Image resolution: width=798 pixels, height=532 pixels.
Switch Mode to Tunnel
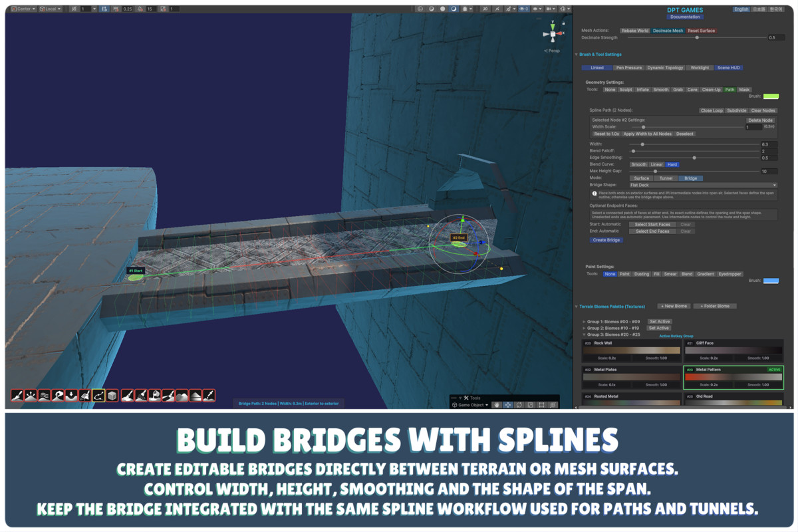[x=666, y=178]
